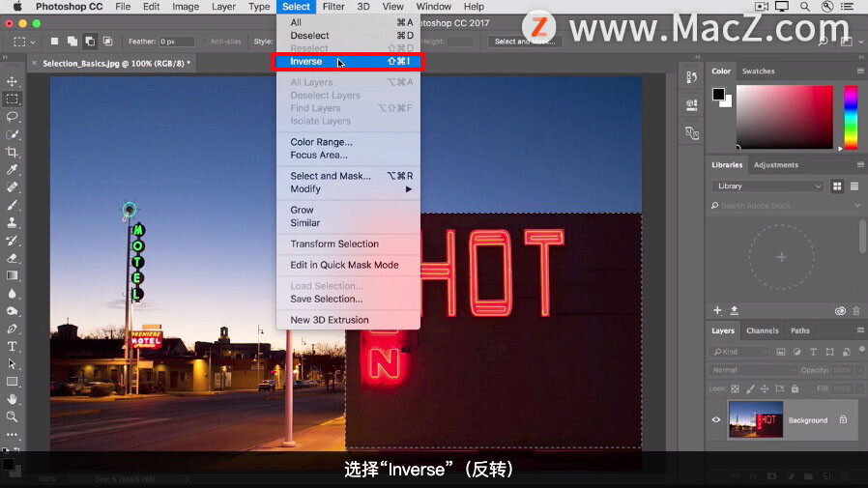Screen dimensions: 868x488
Task: Select the Eyedropper tool
Action: pos(12,170)
